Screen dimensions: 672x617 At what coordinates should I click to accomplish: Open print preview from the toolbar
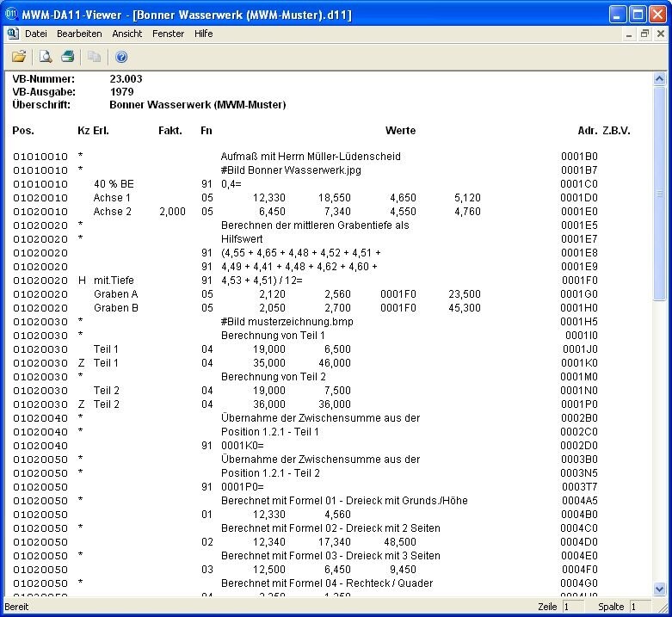tap(46, 57)
